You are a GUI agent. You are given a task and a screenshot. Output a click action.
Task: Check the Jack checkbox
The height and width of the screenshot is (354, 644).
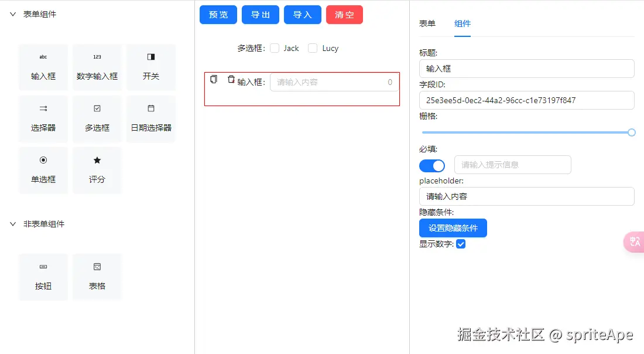tap(275, 48)
